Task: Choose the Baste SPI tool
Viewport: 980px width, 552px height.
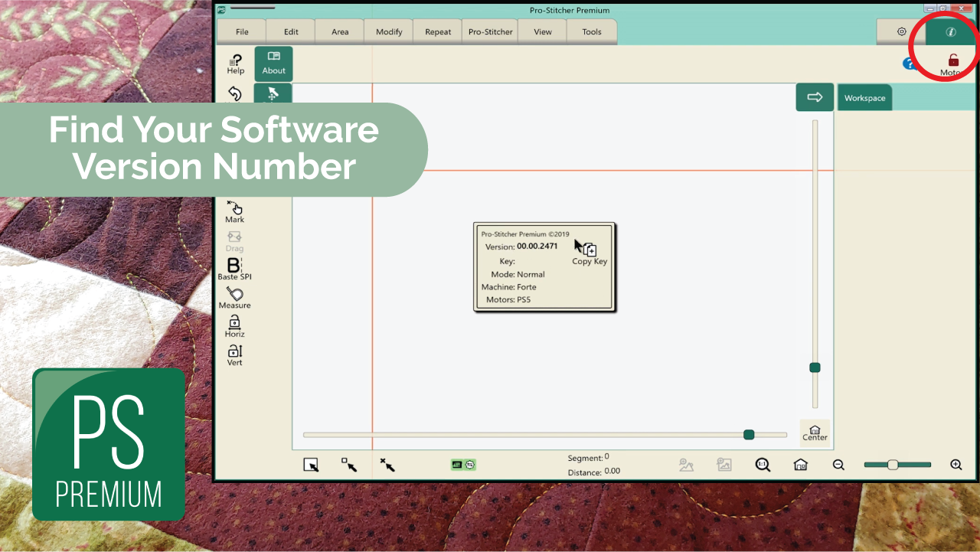Action: pyautogui.click(x=234, y=269)
